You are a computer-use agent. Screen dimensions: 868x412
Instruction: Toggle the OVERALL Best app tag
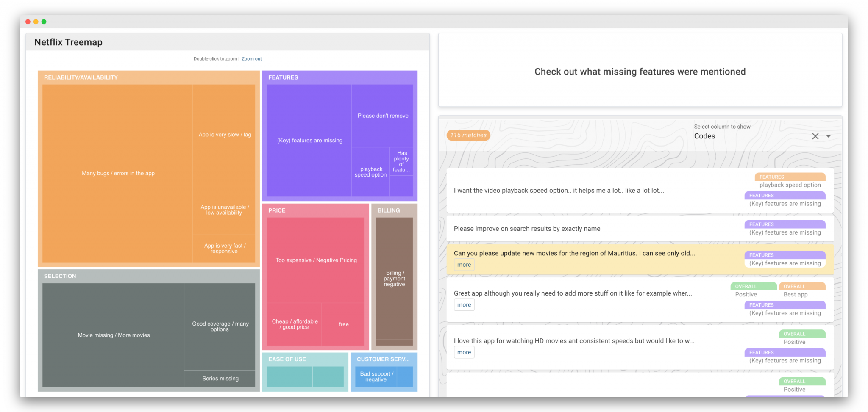802,286
